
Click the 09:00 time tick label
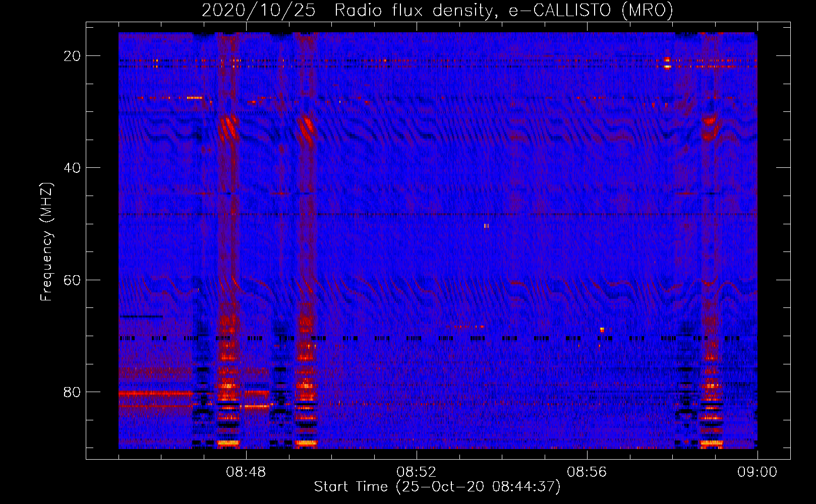tap(757, 472)
